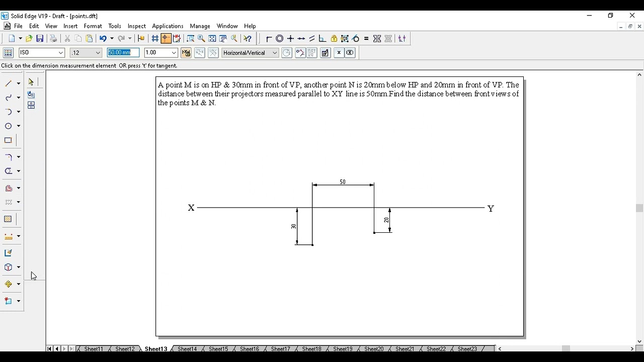Select the Perpendicular relationship icon
The image size is (644, 362).
click(323, 39)
